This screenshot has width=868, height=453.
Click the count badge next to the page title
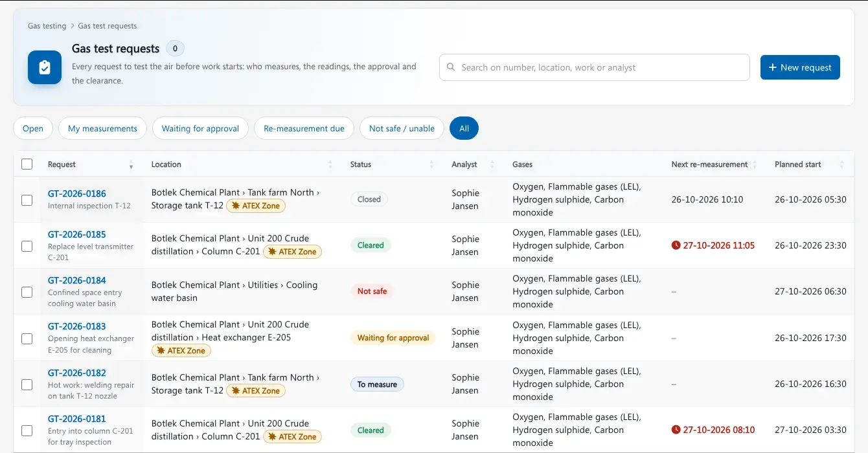[x=175, y=49]
